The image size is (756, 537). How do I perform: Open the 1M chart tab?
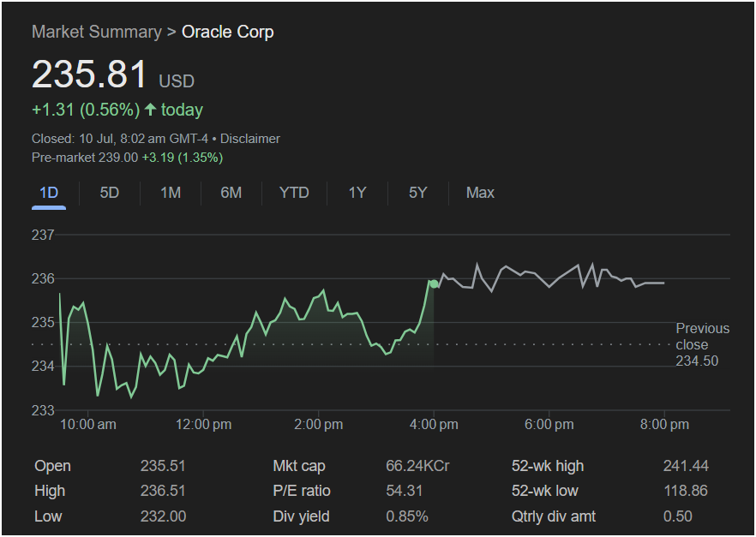click(x=171, y=193)
